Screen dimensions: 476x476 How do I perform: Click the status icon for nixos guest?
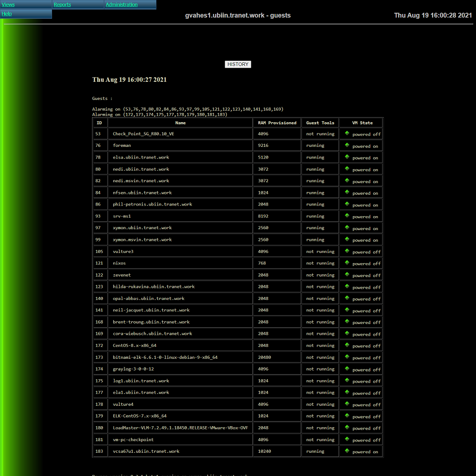pyautogui.click(x=347, y=263)
